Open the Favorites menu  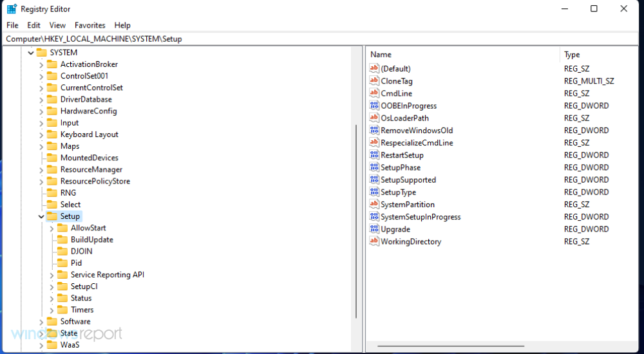point(90,25)
